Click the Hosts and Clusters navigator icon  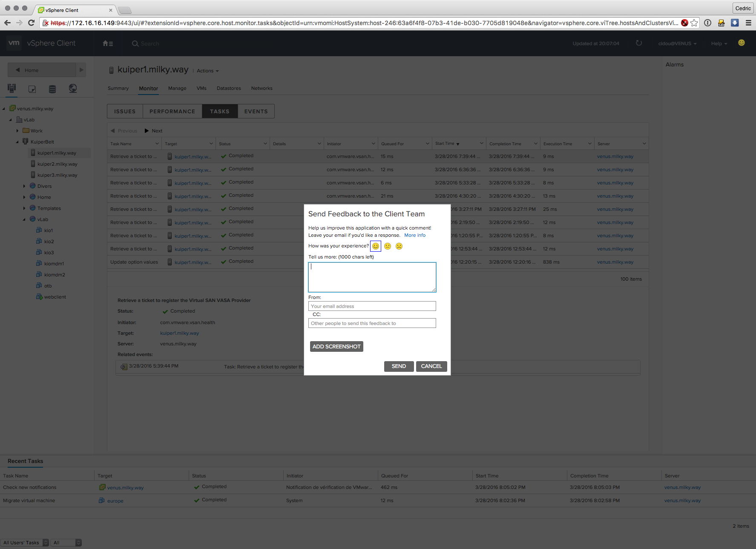(x=12, y=88)
